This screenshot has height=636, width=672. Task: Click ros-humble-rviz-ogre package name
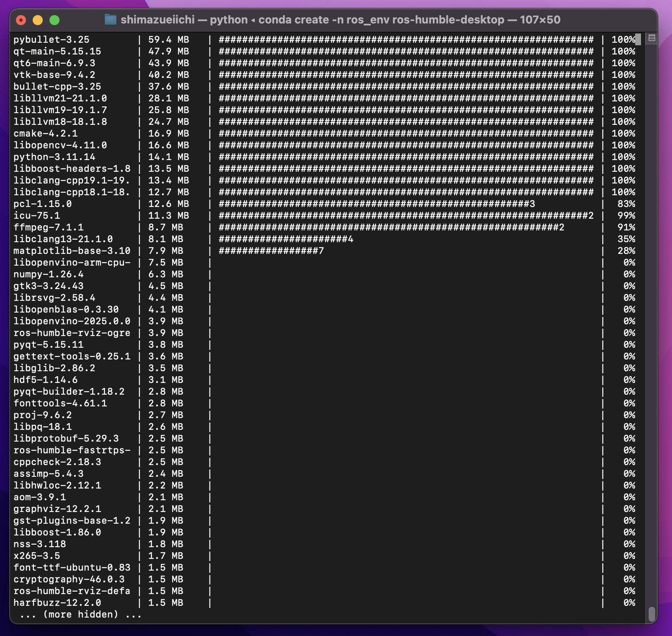pos(72,333)
